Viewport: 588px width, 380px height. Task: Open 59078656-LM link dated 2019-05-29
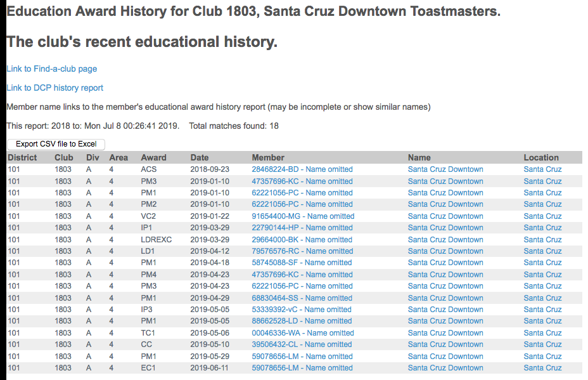[x=302, y=357]
